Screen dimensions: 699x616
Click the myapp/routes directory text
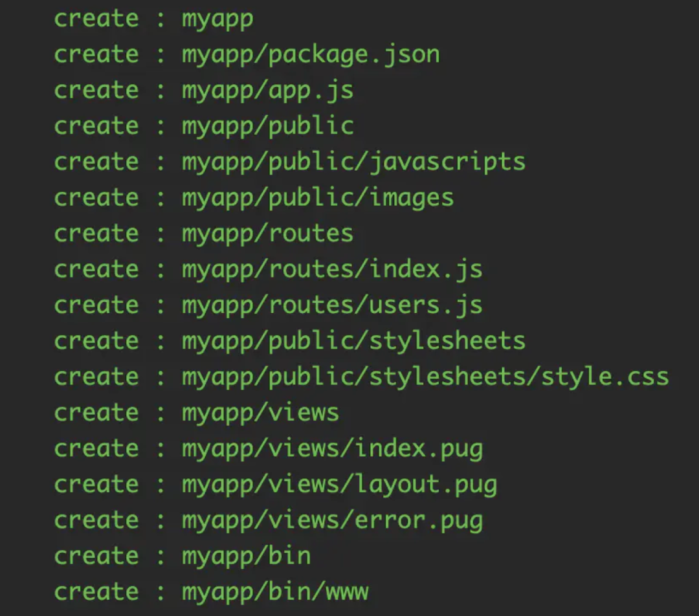[x=267, y=234]
